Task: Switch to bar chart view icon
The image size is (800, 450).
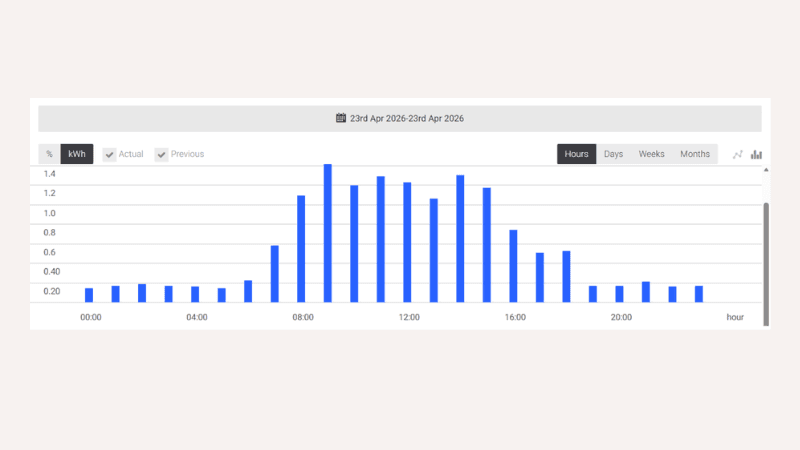Action: coord(757,154)
